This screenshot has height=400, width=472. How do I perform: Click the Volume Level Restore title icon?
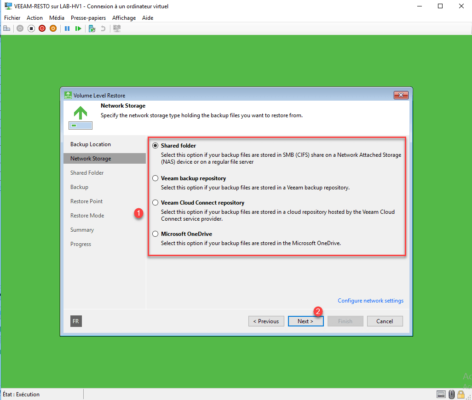[68, 95]
